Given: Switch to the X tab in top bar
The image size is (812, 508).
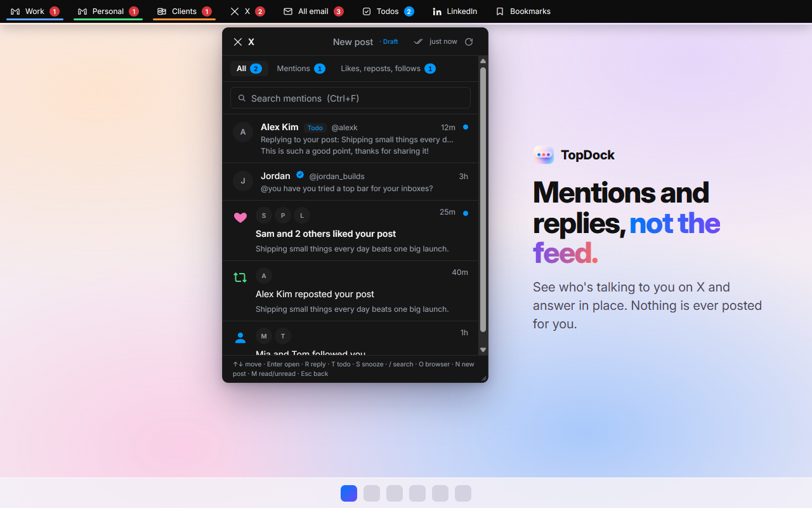Looking at the screenshot, I should pyautogui.click(x=247, y=11).
